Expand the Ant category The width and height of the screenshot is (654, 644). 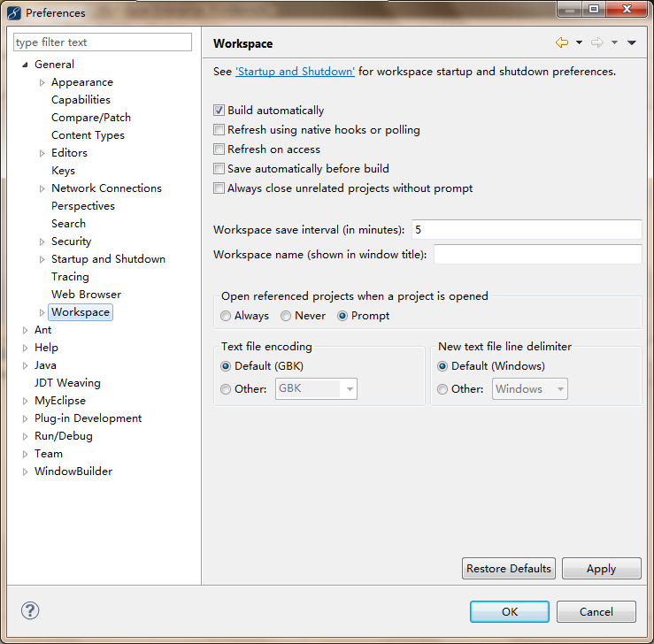coord(25,331)
